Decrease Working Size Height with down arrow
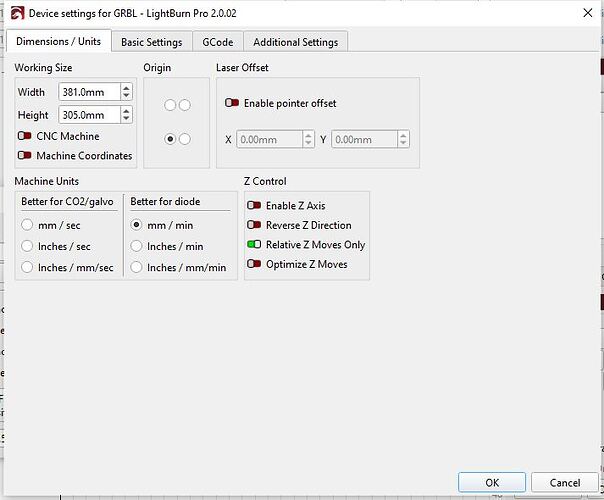This screenshot has width=604, height=500. point(125,119)
